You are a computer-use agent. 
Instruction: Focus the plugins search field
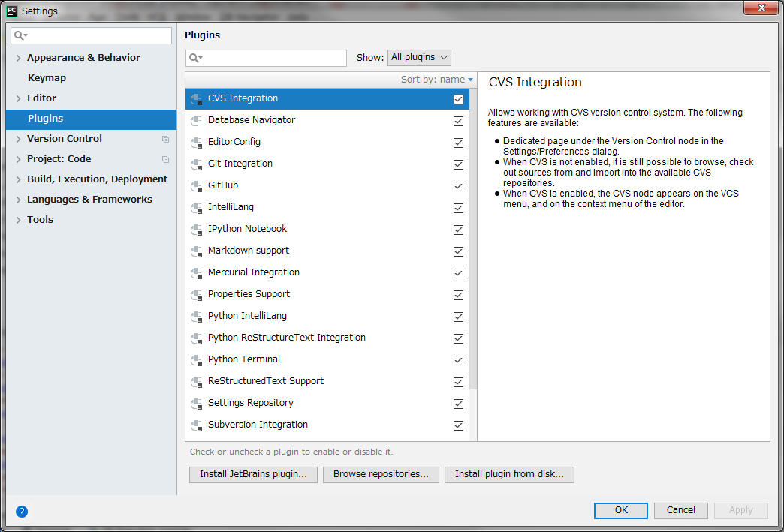click(266, 58)
